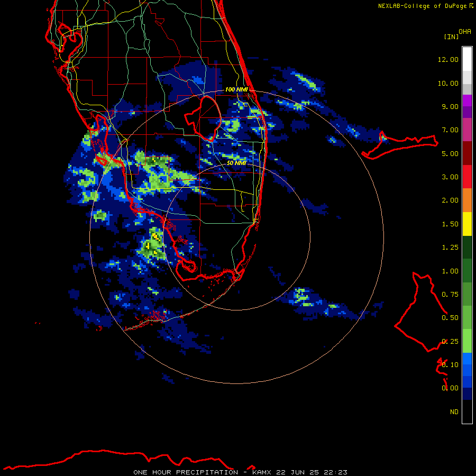Click the 12.00 legend value
This screenshot has width=476, height=476.
(x=448, y=59)
